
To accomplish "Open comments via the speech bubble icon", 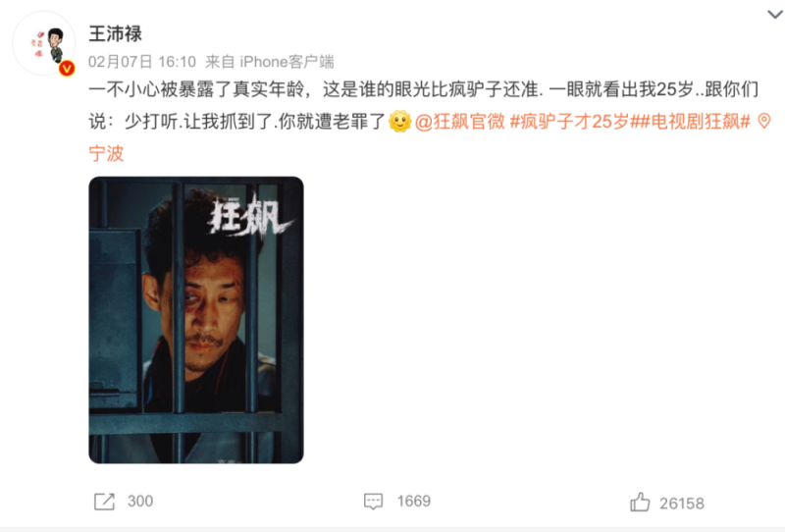I will [x=374, y=502].
